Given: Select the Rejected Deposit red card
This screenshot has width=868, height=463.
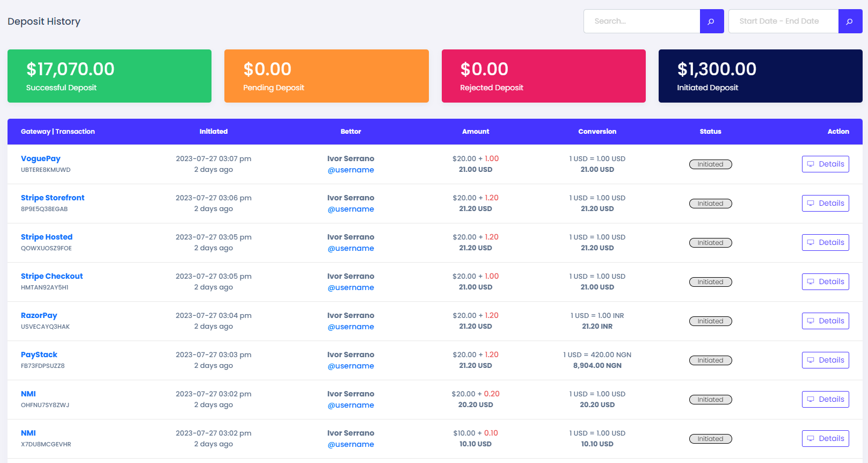Looking at the screenshot, I should (x=543, y=76).
